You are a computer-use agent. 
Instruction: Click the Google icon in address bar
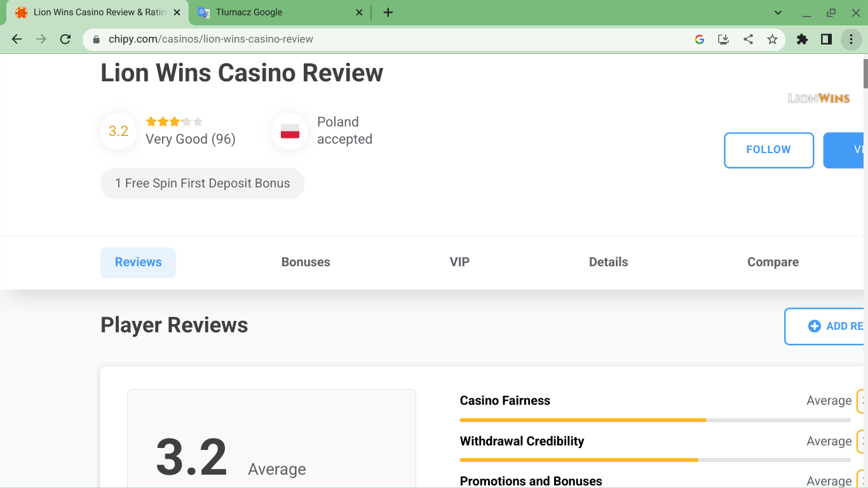coord(700,39)
